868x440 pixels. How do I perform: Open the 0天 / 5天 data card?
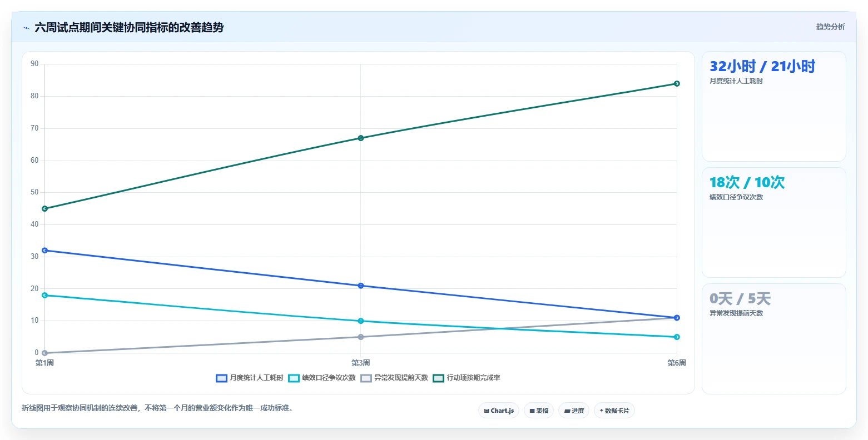pos(773,339)
